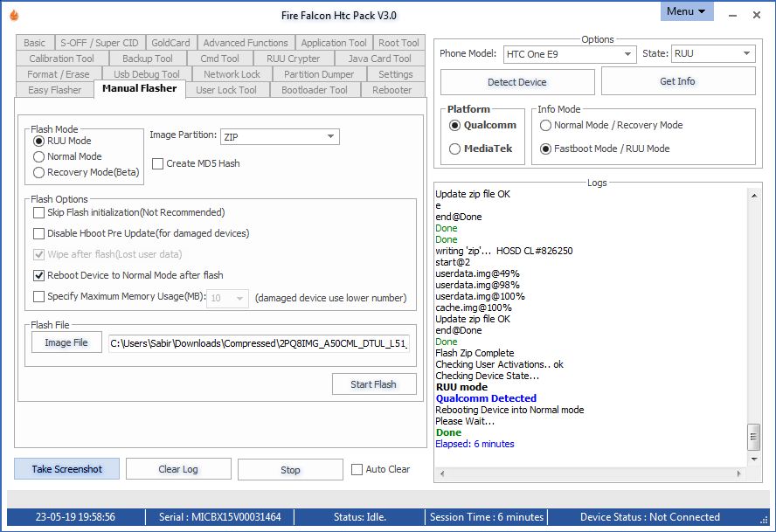Click 'Device Status : Not Connected' status entry
The image size is (776, 532).
(650, 517)
